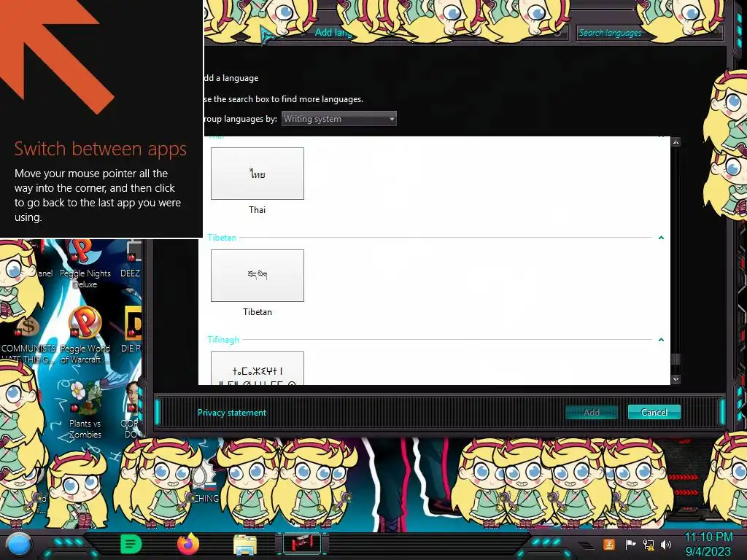
Task: Open the Writing system grouping dropdown
Action: click(338, 119)
